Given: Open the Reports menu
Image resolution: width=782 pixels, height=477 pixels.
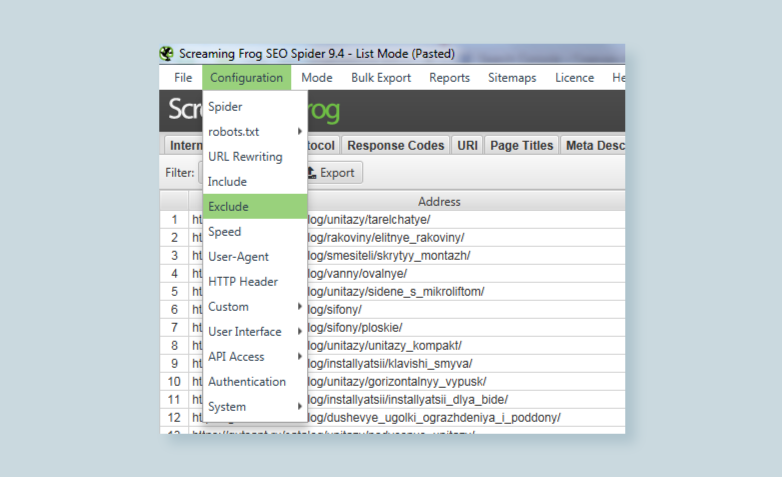Looking at the screenshot, I should (449, 78).
